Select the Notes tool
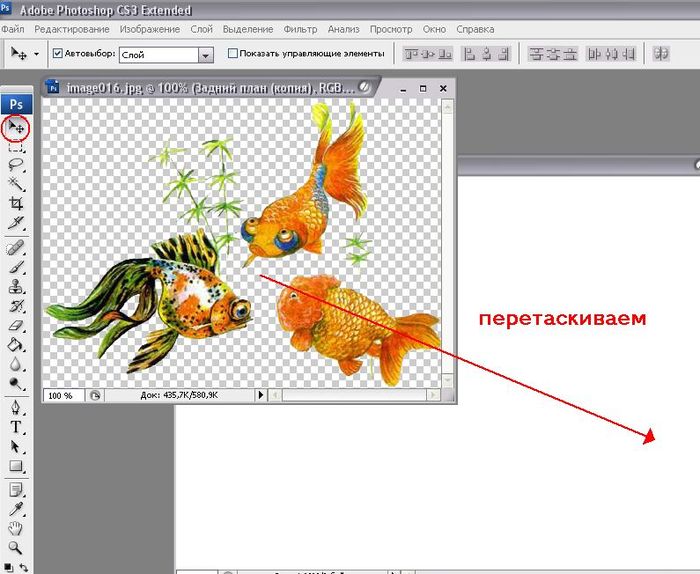This screenshot has width=700, height=574. tap(16, 490)
